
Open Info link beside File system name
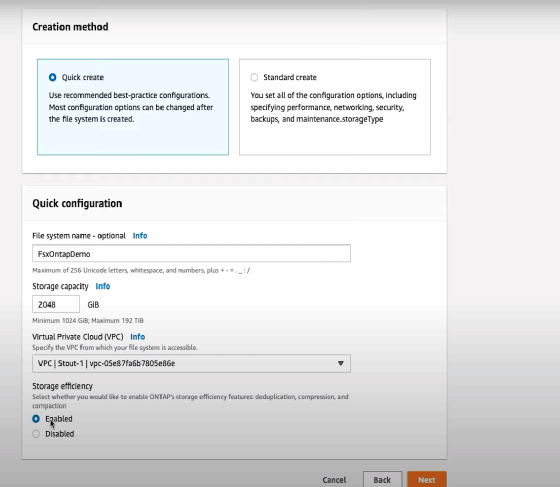[x=140, y=236]
